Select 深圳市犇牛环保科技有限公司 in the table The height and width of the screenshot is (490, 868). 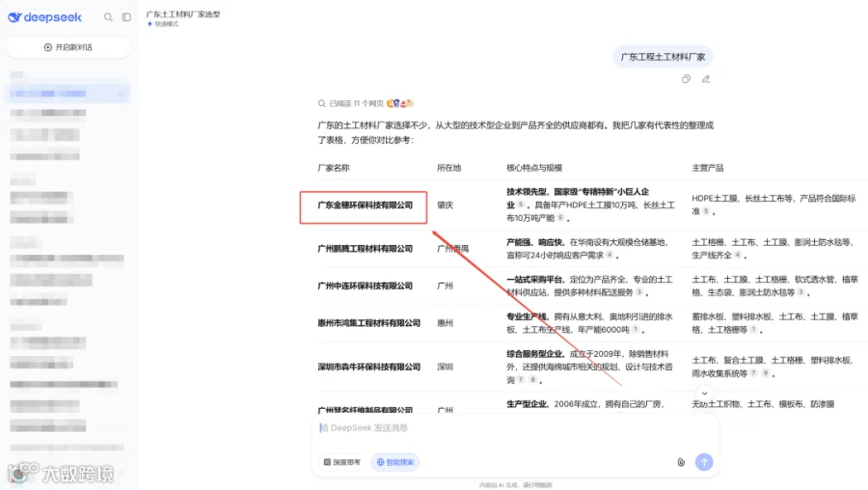[368, 367]
